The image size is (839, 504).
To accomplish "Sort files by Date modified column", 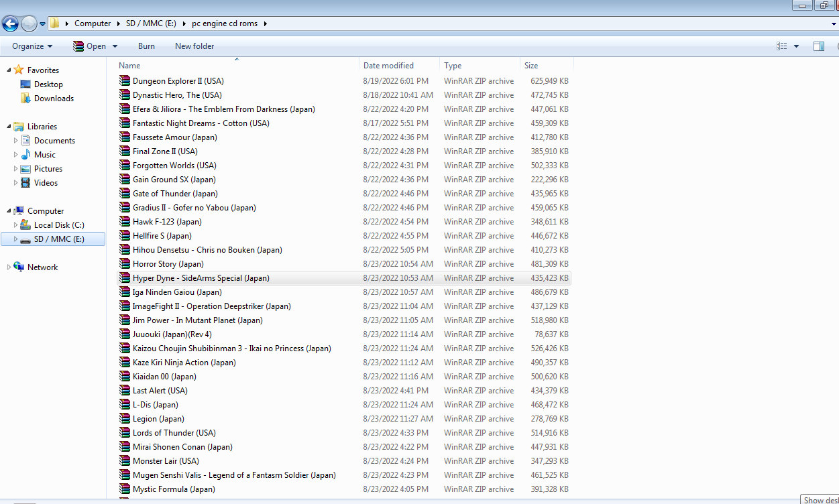I will click(399, 66).
